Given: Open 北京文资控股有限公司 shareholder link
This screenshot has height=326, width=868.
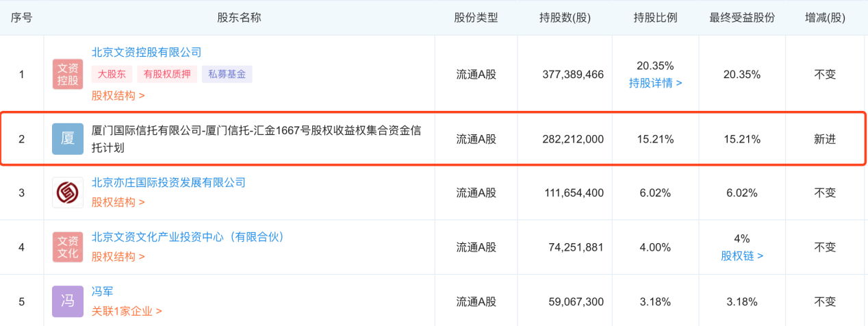Looking at the screenshot, I should pos(146,52).
